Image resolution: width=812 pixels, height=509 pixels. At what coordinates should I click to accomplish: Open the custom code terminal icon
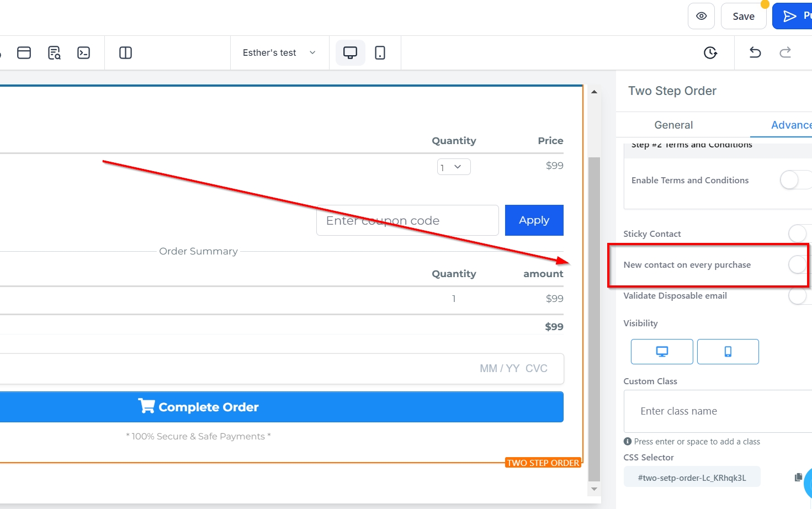pyautogui.click(x=83, y=52)
